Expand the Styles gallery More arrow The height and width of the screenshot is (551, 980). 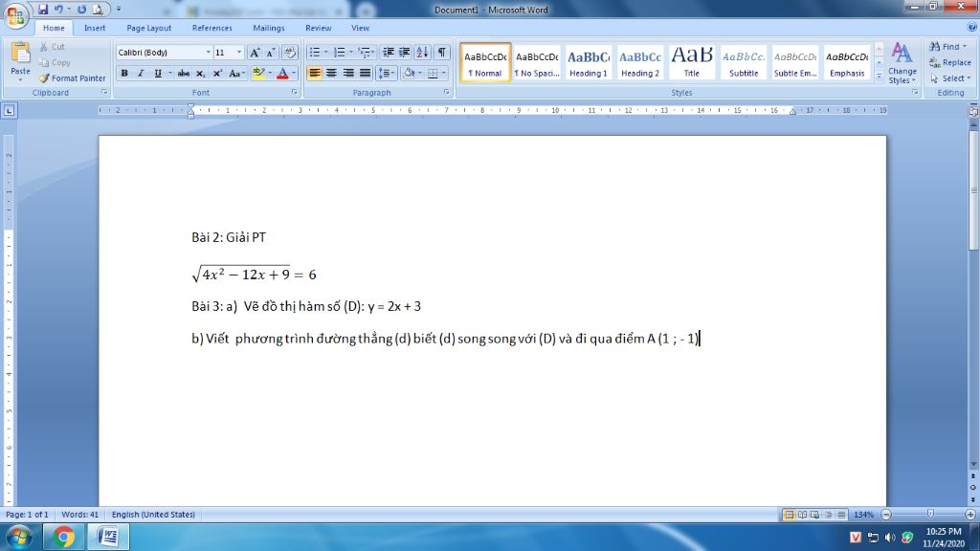879,77
